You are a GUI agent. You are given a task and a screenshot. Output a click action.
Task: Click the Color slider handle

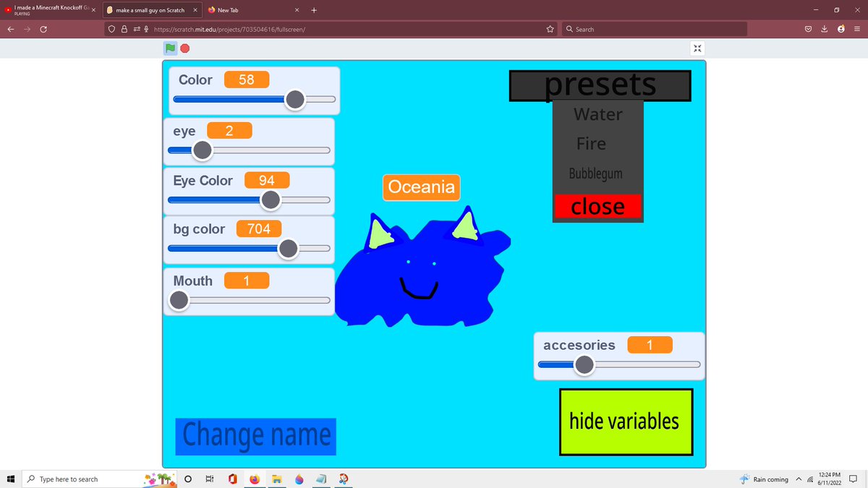pyautogui.click(x=294, y=100)
